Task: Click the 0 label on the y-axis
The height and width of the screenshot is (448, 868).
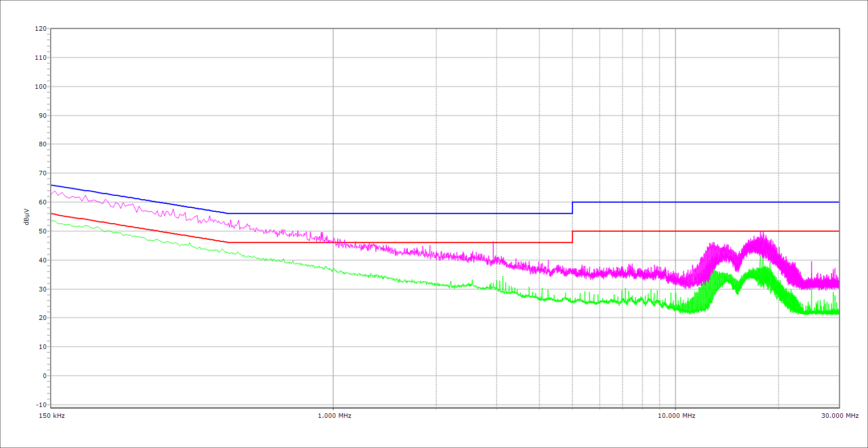Action: (43, 376)
